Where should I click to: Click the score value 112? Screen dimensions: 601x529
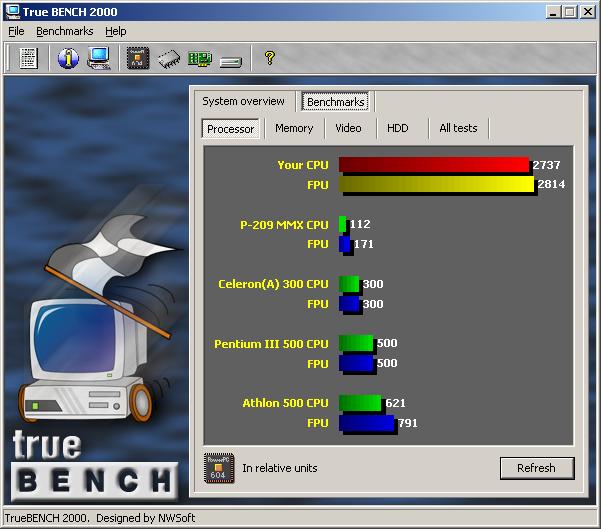point(360,224)
